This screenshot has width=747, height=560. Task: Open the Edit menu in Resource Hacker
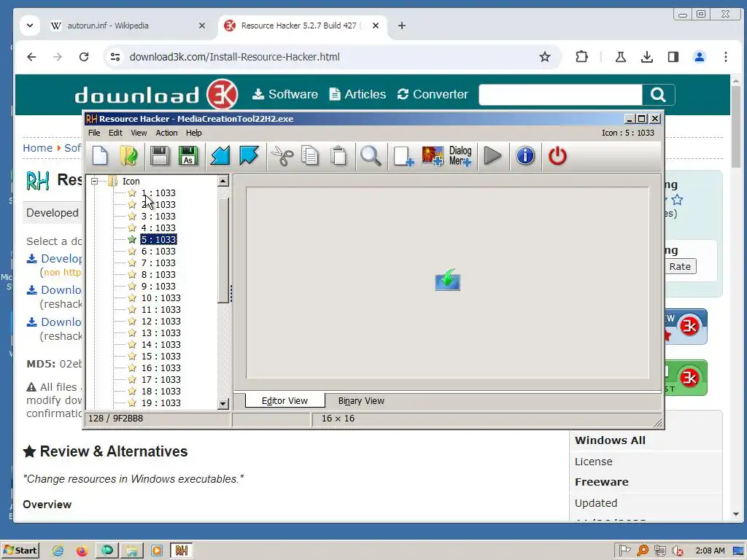[115, 133]
